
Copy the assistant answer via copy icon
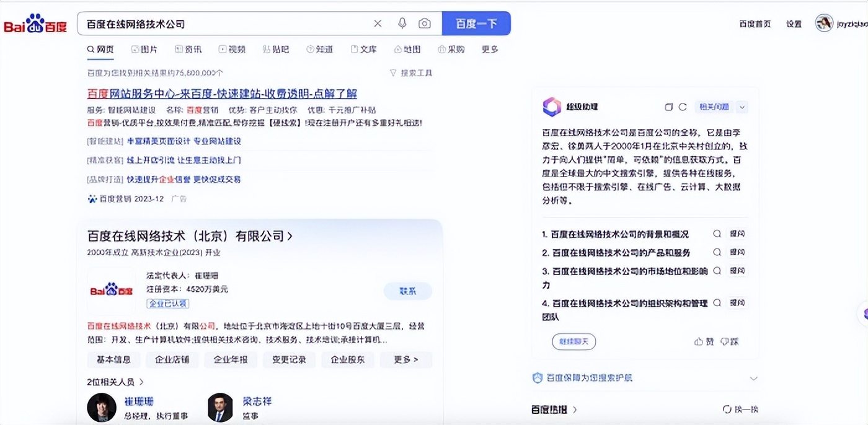click(x=668, y=107)
